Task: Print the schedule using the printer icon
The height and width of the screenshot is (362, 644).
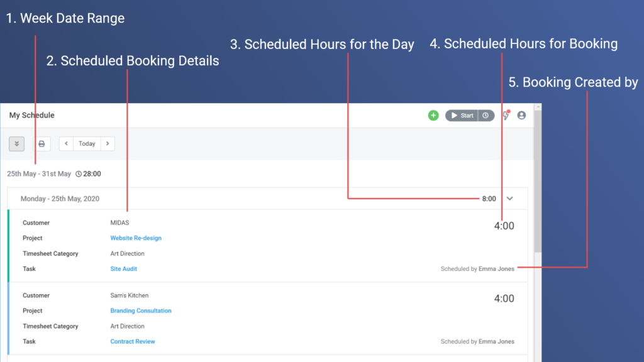Action: (42, 143)
